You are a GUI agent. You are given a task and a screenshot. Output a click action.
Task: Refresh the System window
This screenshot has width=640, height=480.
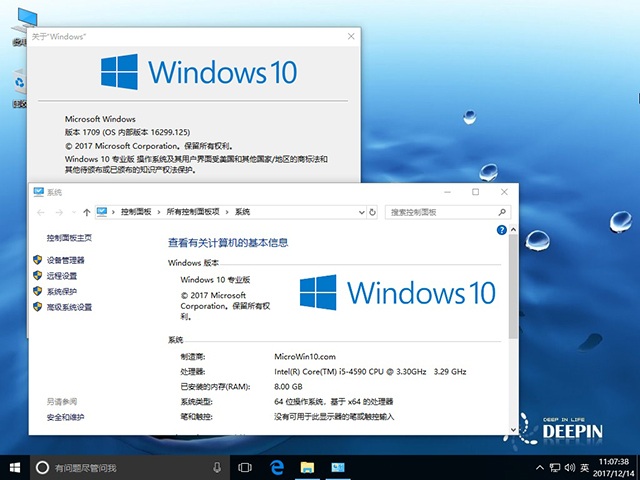(372, 212)
